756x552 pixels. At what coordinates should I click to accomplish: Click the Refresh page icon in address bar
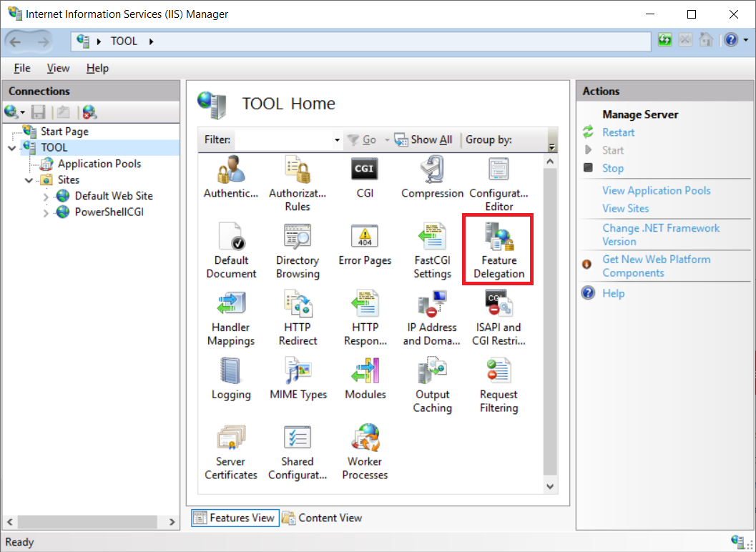click(665, 39)
